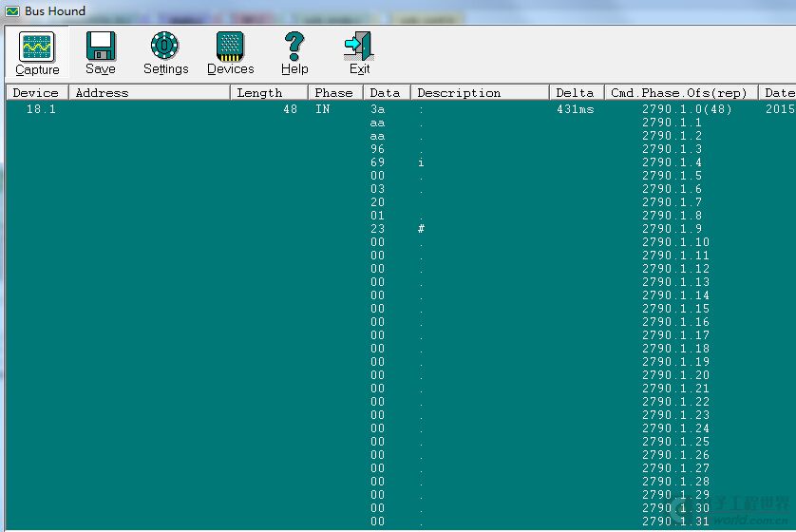
Task: Click offset entry 2790.1.28
Action: tap(675, 482)
